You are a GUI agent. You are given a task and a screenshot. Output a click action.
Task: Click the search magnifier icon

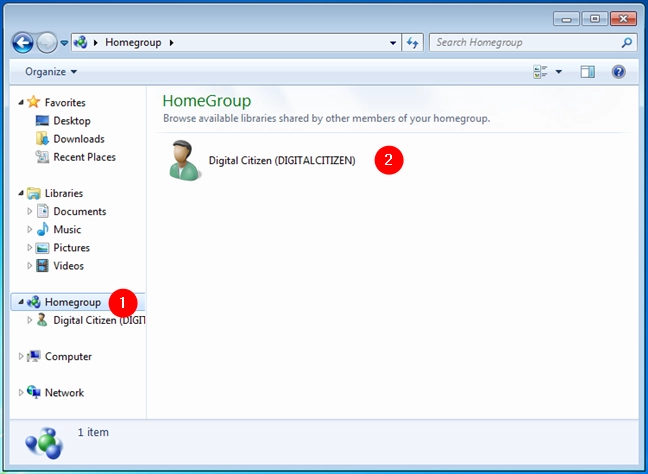point(627,42)
